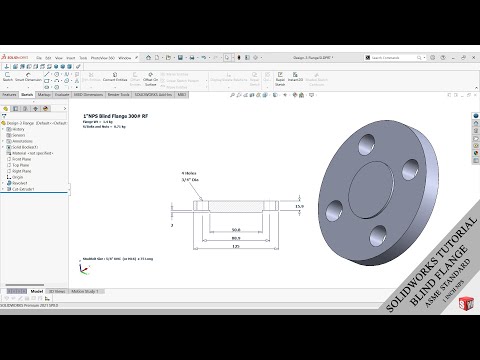480x360 pixels.
Task: Open the Insert menu
Action: [x=71, y=58]
